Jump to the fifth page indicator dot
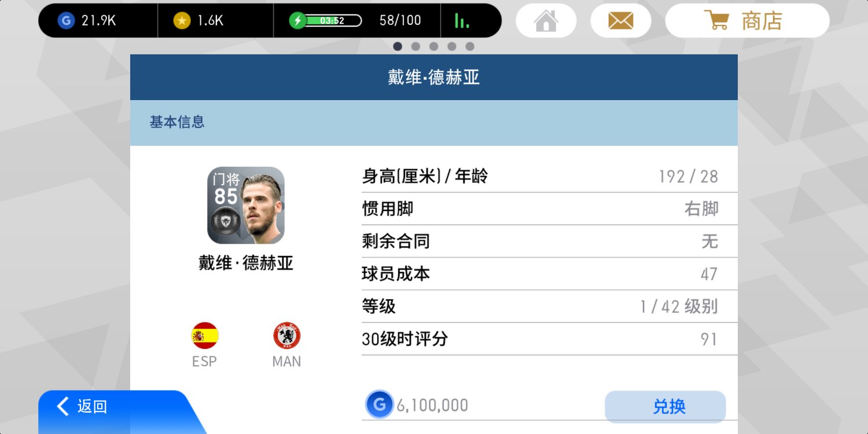Image resolution: width=868 pixels, height=434 pixels. (x=470, y=46)
